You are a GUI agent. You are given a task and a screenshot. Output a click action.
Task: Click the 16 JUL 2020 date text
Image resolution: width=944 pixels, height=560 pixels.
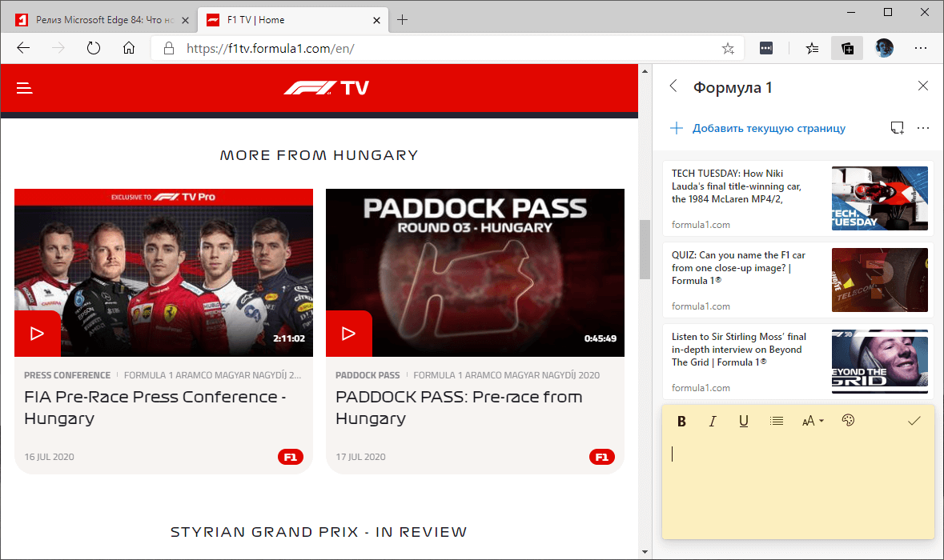point(50,457)
